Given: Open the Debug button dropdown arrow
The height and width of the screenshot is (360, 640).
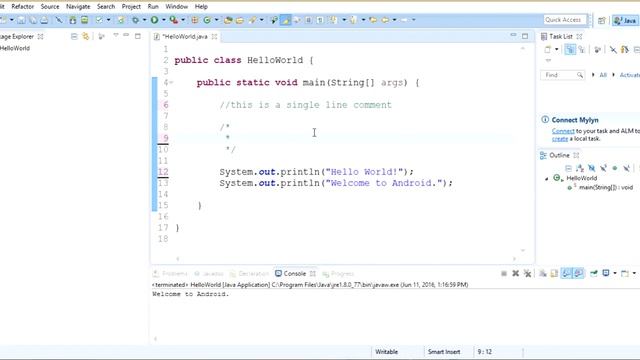Looking at the screenshot, I should [x=144, y=20].
